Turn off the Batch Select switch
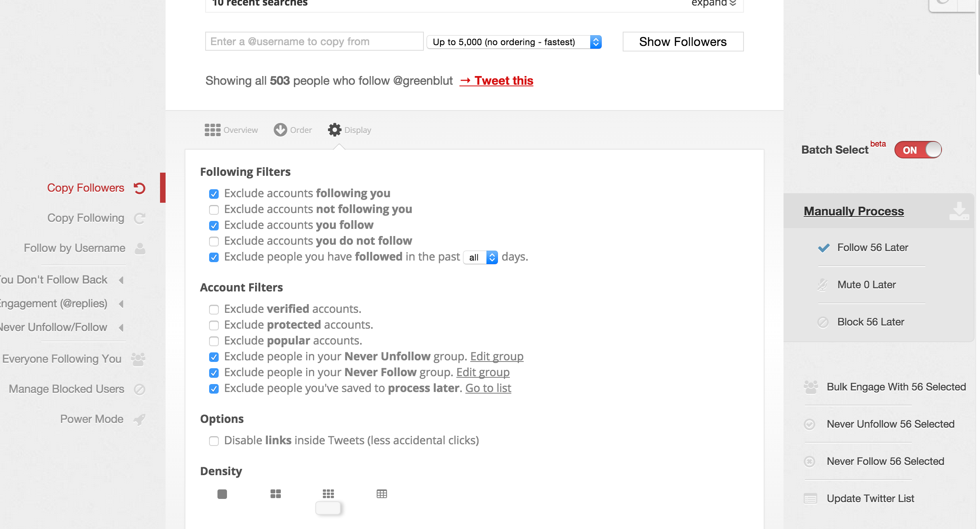Image resolution: width=980 pixels, height=529 pixels. pyautogui.click(x=918, y=150)
